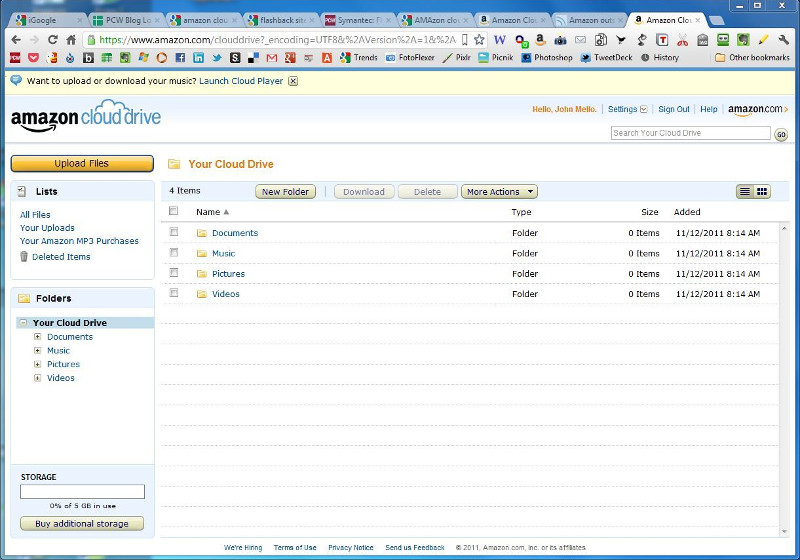Screen dimensions: 800x560
Task: Click the file list scrollbar down arrow
Action: [x=784, y=532]
